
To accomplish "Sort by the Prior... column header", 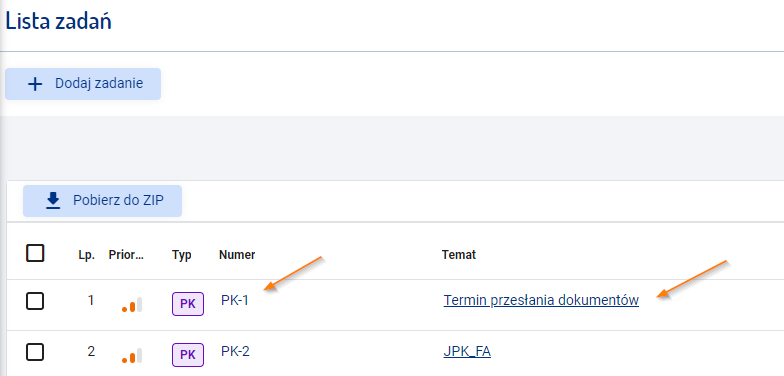I will click(x=126, y=255).
